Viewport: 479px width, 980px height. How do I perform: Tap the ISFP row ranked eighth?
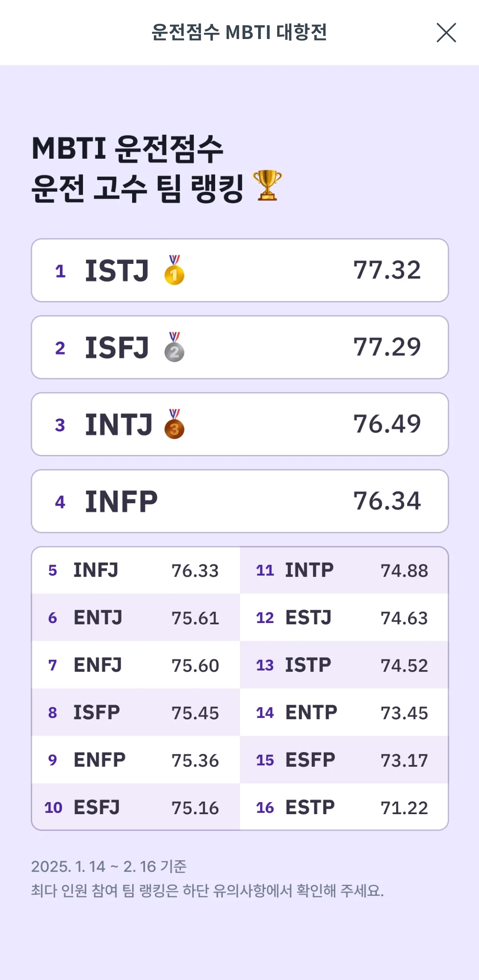tap(136, 713)
